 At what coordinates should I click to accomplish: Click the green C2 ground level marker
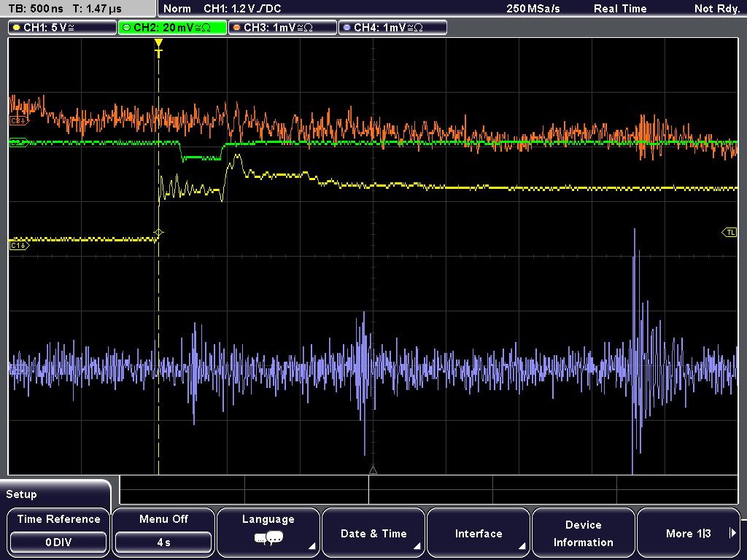point(19,142)
